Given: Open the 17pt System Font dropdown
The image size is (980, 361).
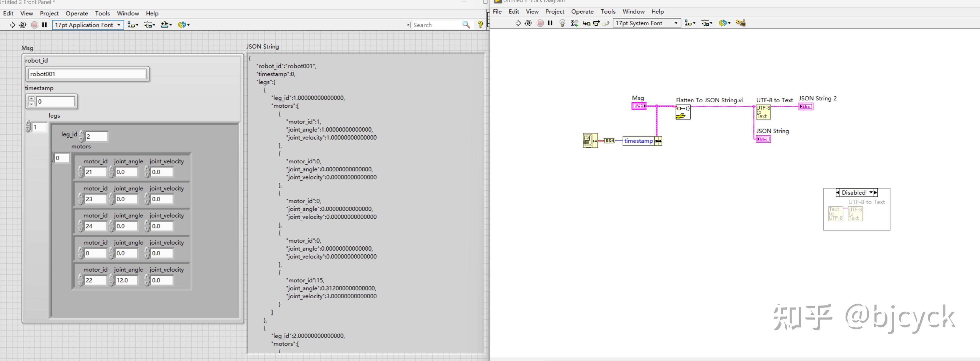Looking at the screenshot, I should click(647, 23).
